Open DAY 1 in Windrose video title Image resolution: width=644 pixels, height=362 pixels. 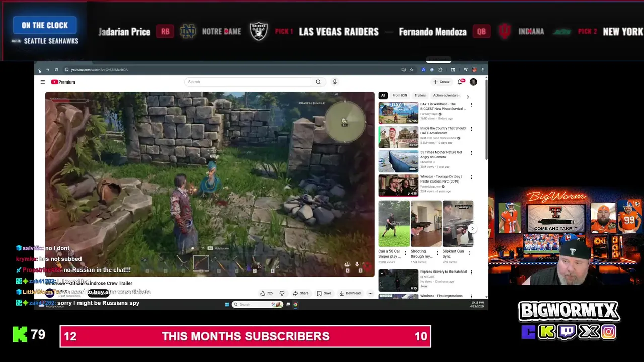(443, 106)
